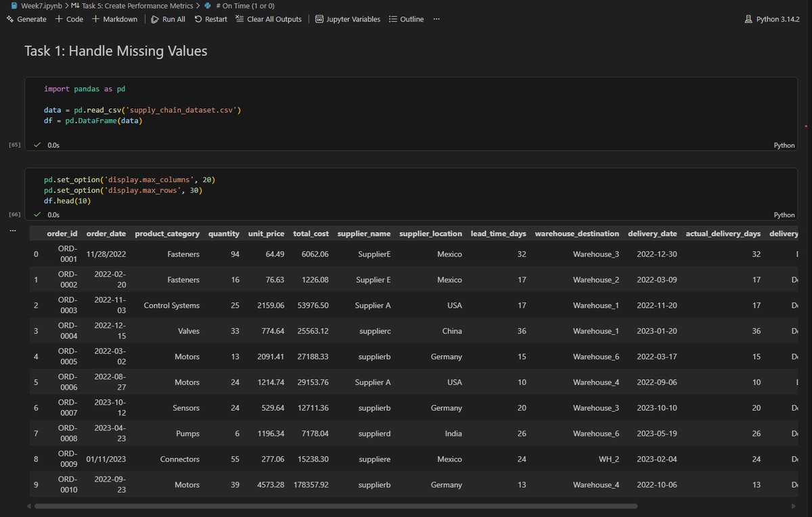Click the WH_2 warehouse cell

608,459
